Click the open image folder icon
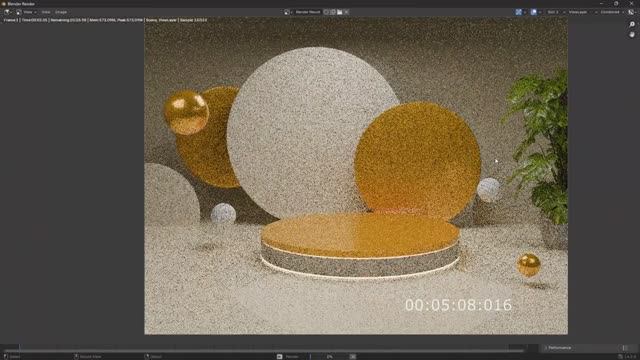The image size is (640, 360). [340, 12]
